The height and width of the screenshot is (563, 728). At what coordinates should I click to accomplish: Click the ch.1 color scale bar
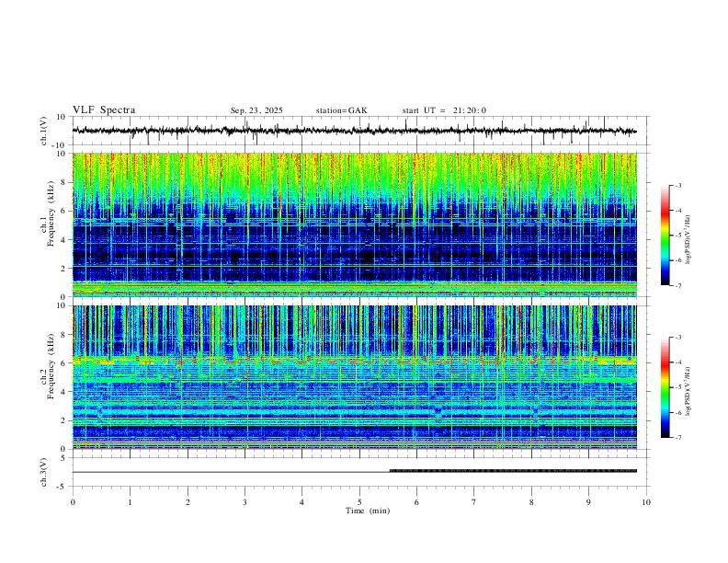665,236
